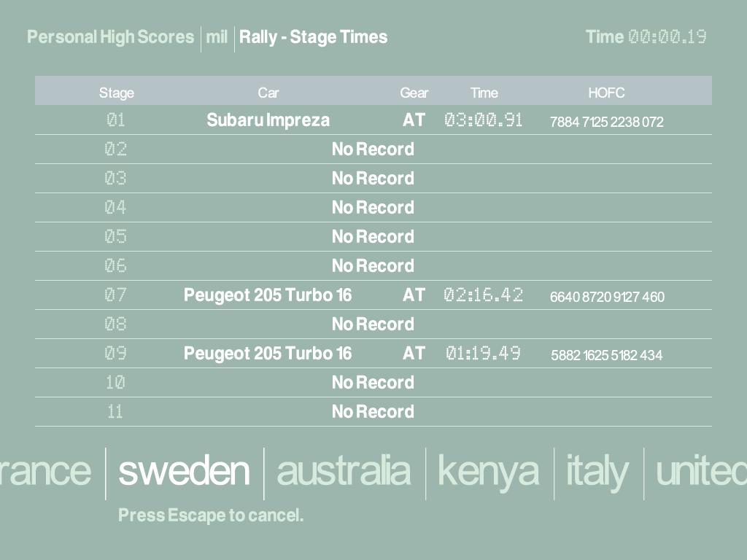Go to Personal High Scores breadcrumb
The width and height of the screenshot is (747, 560).
coord(111,37)
